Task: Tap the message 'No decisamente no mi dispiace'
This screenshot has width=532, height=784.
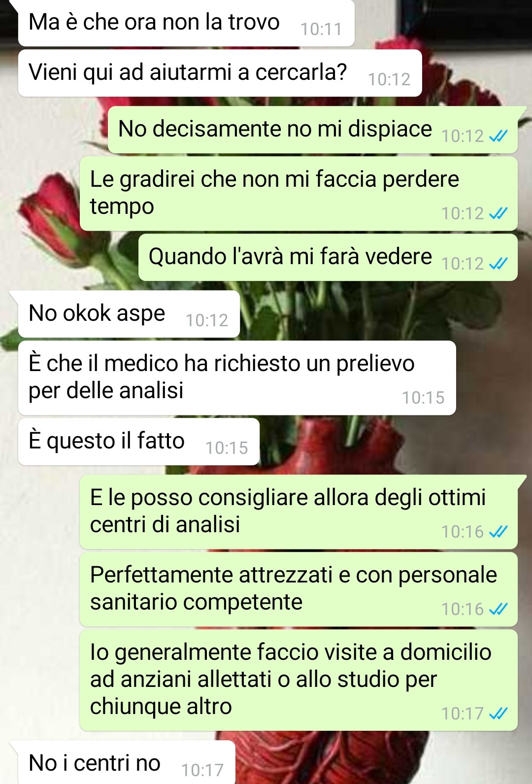Action: 312,130
